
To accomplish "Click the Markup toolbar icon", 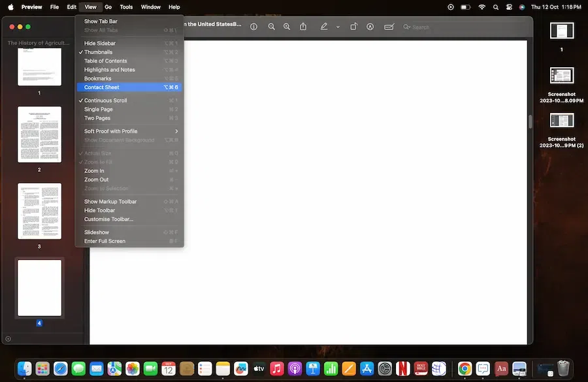I will click(370, 27).
